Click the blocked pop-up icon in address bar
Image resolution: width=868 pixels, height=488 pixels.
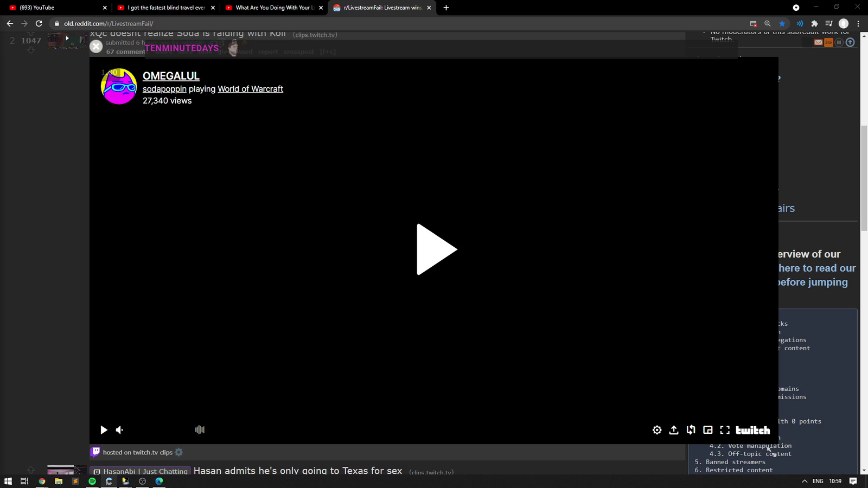753,23
